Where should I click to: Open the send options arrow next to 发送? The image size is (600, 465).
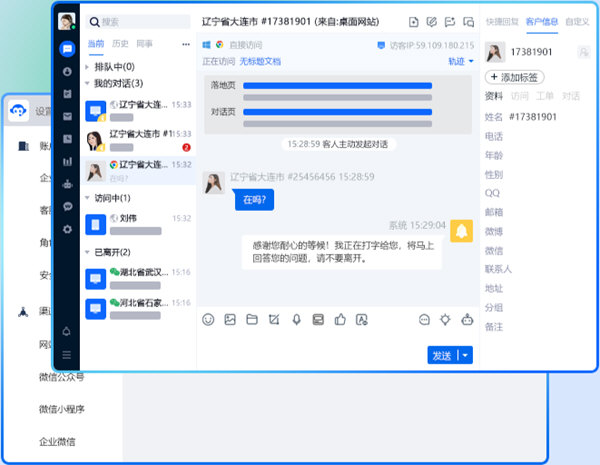(x=465, y=356)
